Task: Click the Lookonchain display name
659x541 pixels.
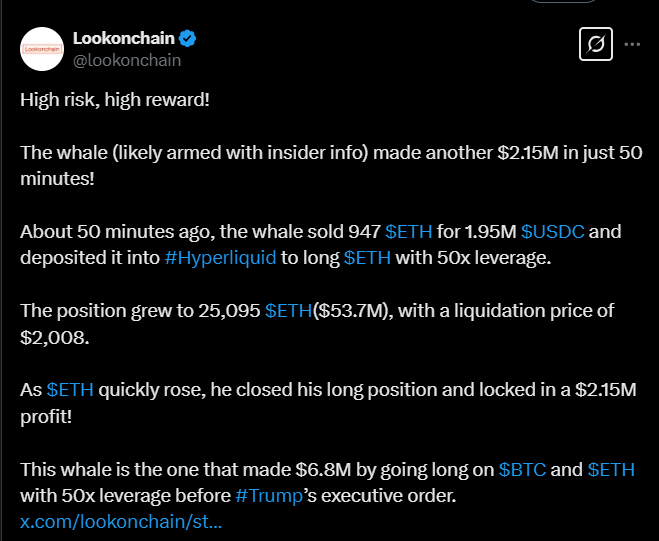Action: point(124,39)
